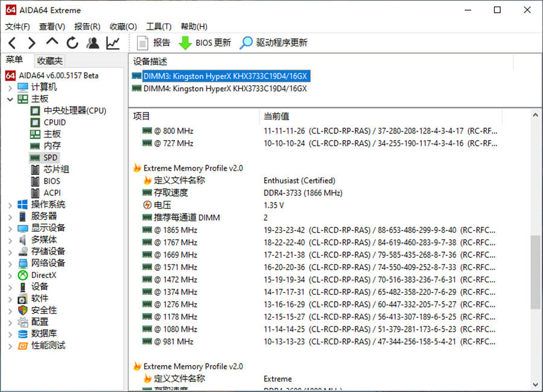Click the 安全性 shield icon
Screen dimensions: 543x392
click(23, 310)
